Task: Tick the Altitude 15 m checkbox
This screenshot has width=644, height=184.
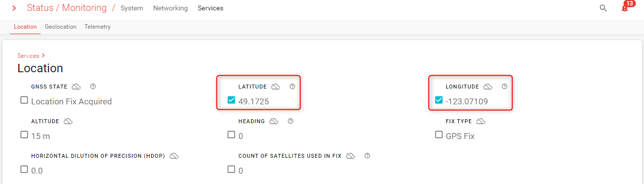Action: pos(24,135)
